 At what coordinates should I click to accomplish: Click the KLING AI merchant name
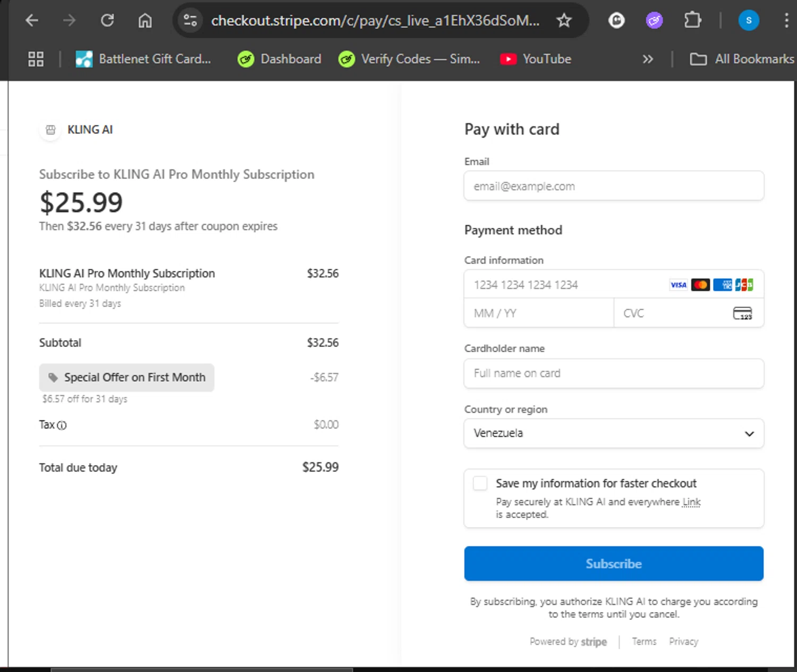point(90,130)
